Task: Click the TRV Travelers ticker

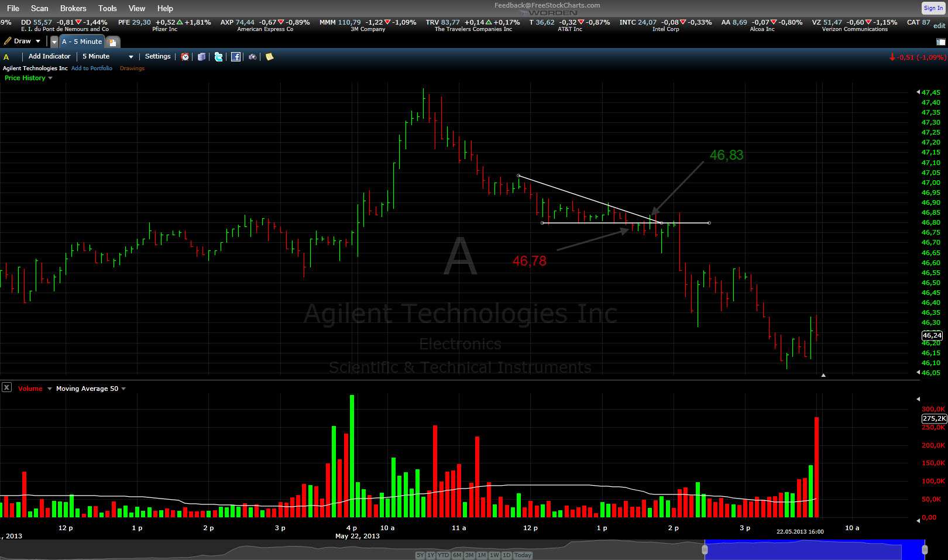Action: coord(473,25)
